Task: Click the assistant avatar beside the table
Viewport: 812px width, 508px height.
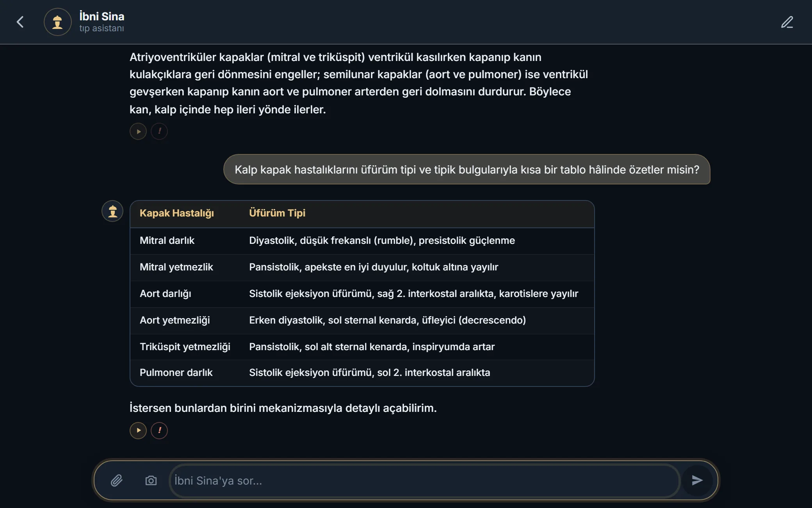Action: pos(112,211)
